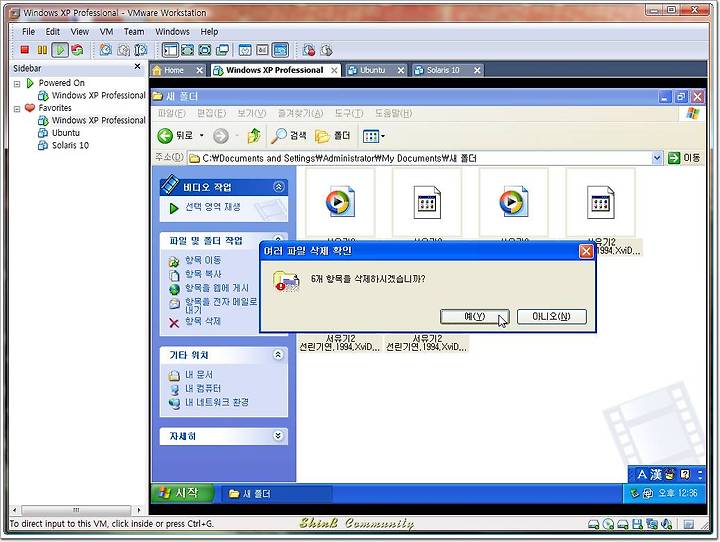Click 선택 영역 재생 play selection link
Viewport: 720px width, 542px height.
click(213, 207)
